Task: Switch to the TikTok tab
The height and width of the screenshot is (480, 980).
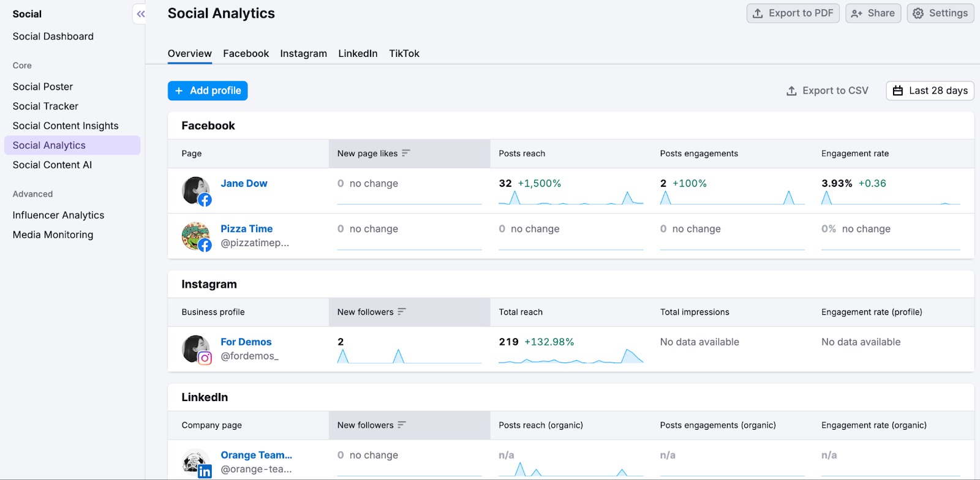Action: point(404,54)
